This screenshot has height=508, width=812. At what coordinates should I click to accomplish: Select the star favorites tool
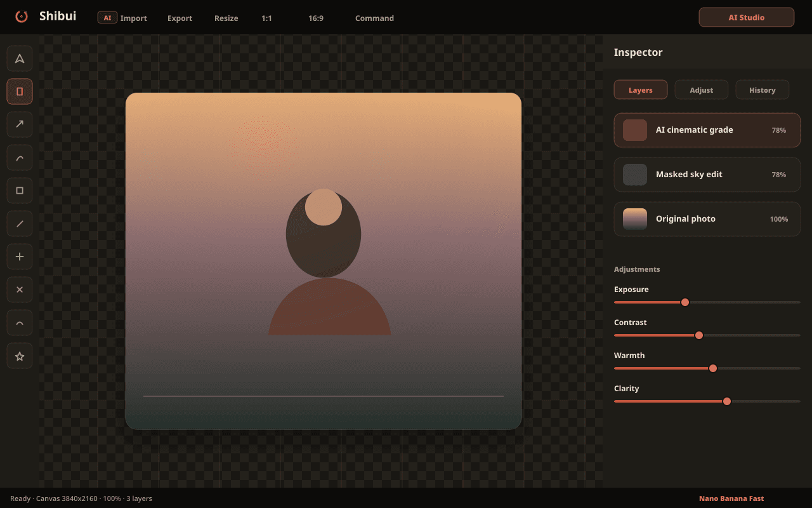20,356
